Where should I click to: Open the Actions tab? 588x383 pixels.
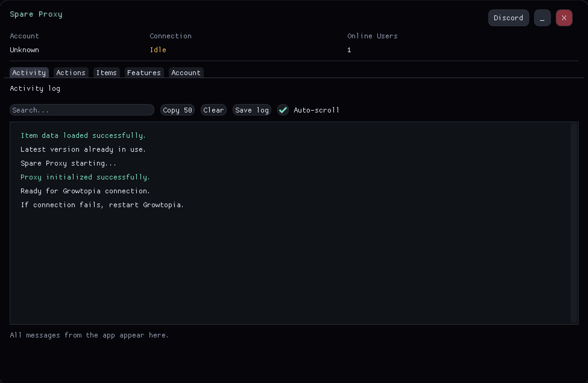(71, 73)
